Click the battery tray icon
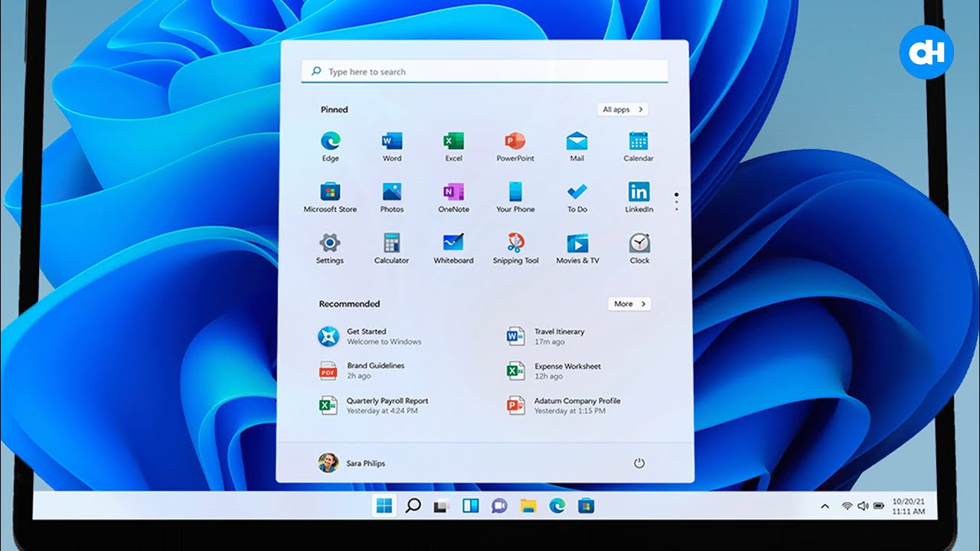This screenshot has width=980, height=551. click(879, 506)
